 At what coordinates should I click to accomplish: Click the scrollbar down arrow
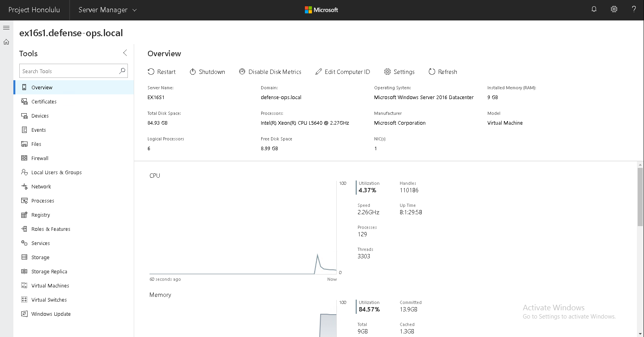pyautogui.click(x=640, y=334)
